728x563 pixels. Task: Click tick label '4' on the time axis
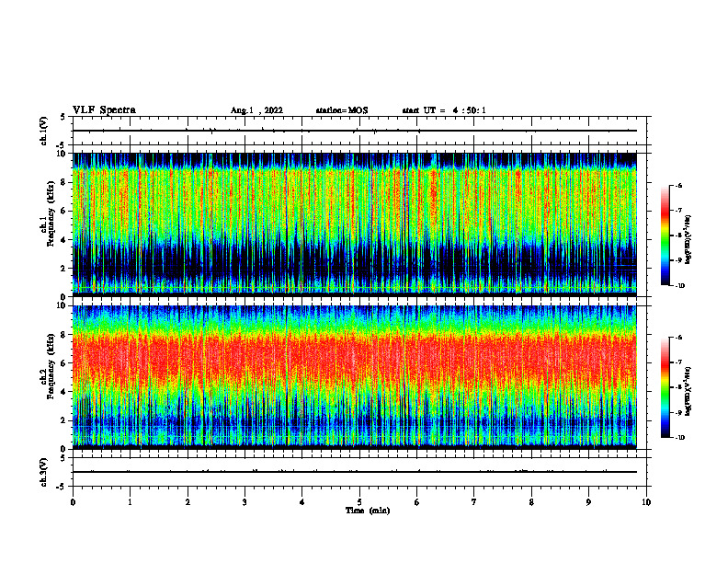301,502
